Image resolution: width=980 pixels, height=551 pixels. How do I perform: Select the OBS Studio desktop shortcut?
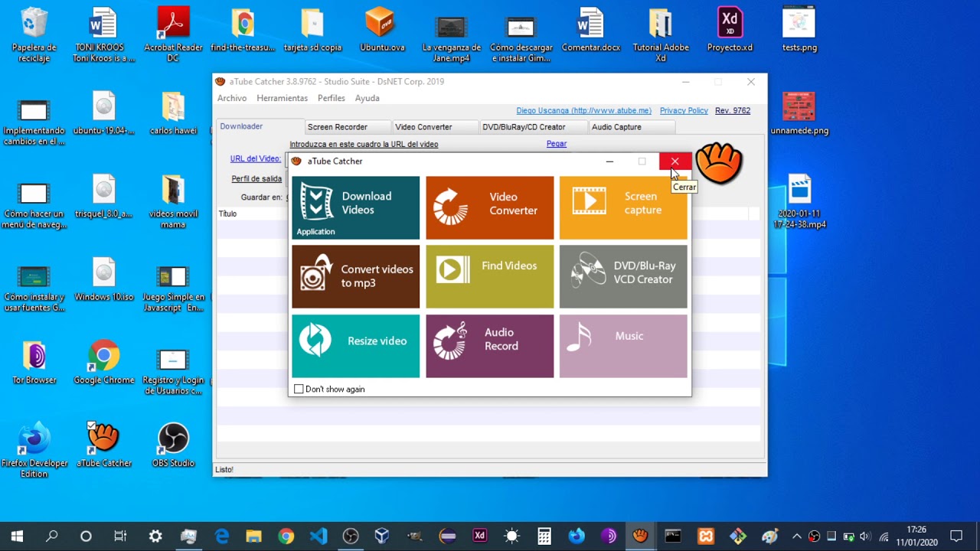coord(173,445)
